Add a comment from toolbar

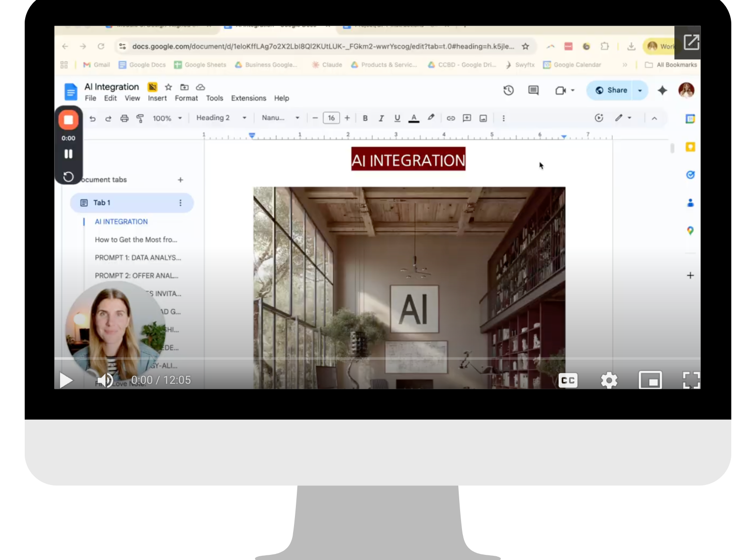click(467, 118)
